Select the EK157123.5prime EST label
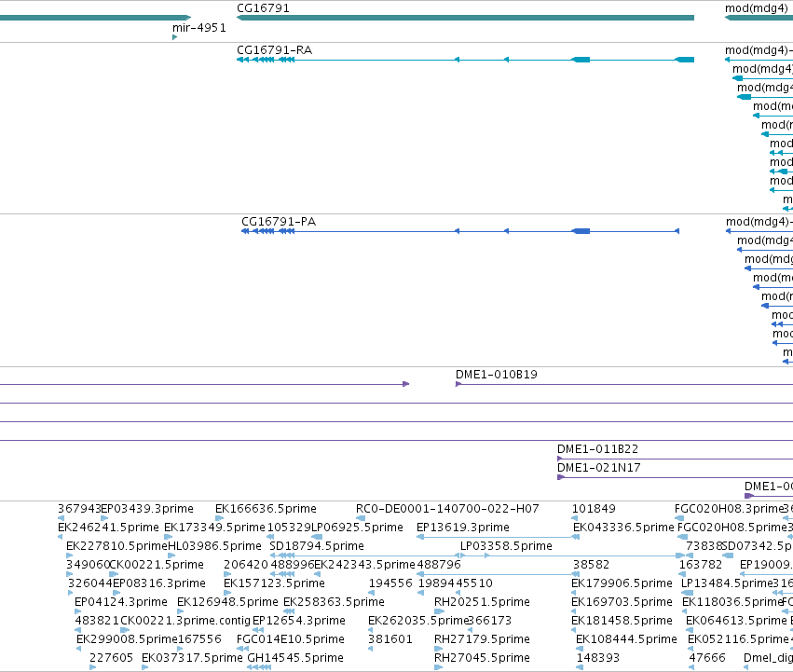793x672 pixels. pos(274,583)
